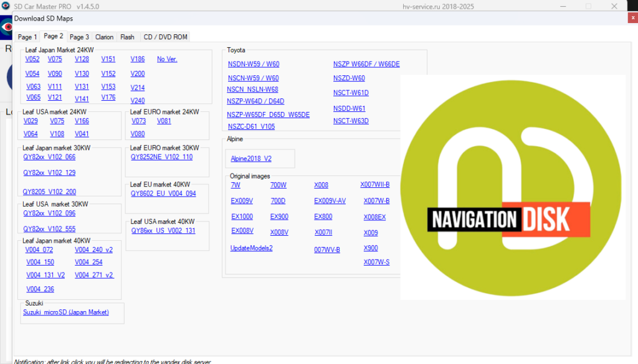Click the NSZP-W65DF_D65D_W65DE link
Viewport: 638px width, 364px height.
point(268,114)
